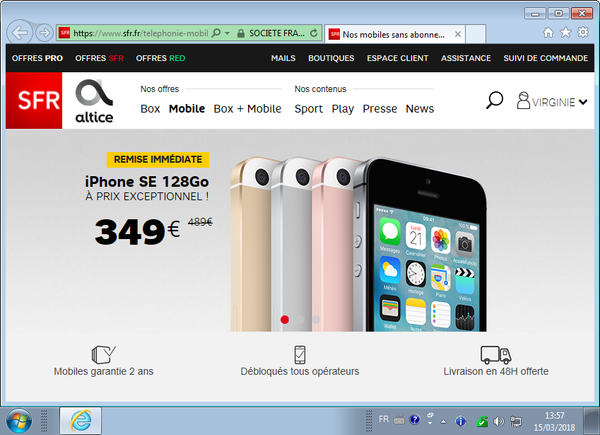The width and height of the screenshot is (600, 435).
Task: Open the browser Home icon
Action: (548, 33)
